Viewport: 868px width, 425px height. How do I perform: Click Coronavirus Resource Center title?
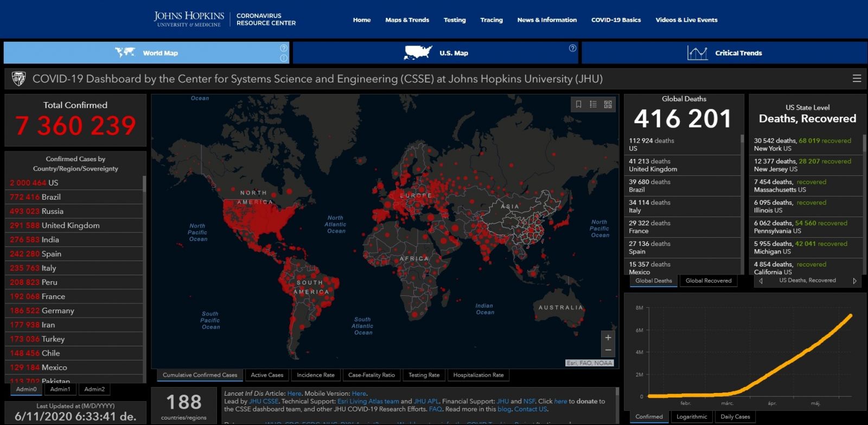tap(266, 20)
